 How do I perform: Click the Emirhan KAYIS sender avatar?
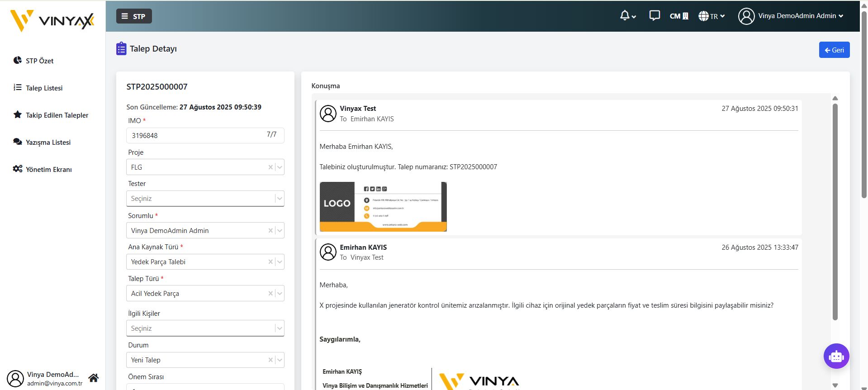(x=328, y=252)
